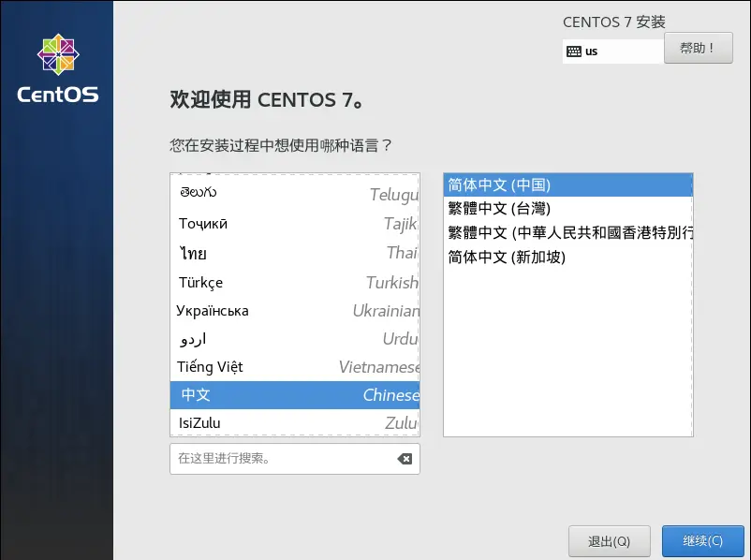Clear the search box with the backspace icon
This screenshot has width=751, height=560.
pos(405,459)
